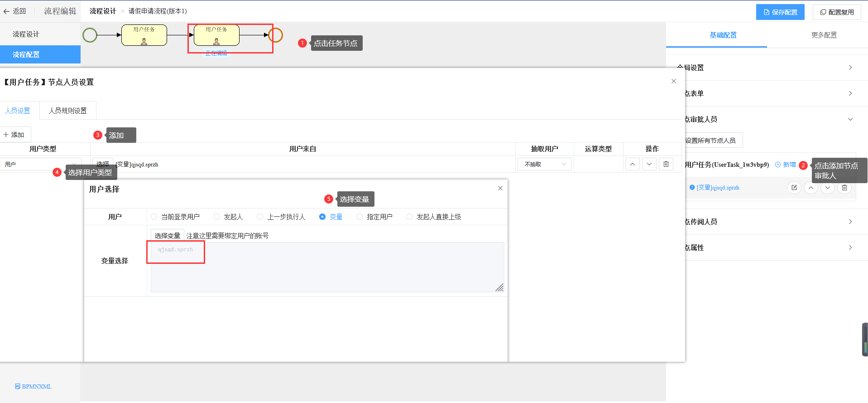
Task: Click the delete trash icon in table row
Action: click(666, 164)
